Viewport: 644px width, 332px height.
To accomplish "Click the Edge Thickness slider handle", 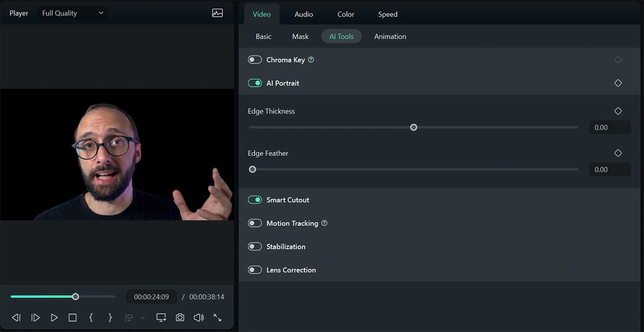I will [414, 127].
